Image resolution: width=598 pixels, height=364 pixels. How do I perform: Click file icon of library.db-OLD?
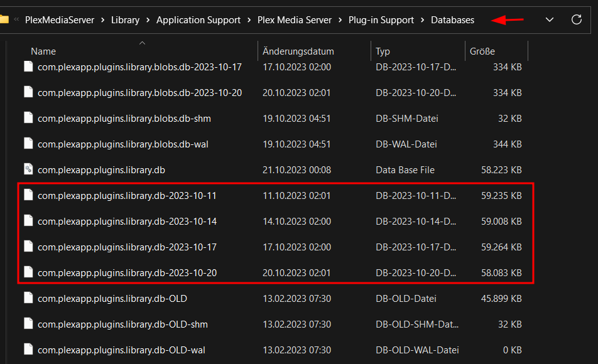[28, 297]
